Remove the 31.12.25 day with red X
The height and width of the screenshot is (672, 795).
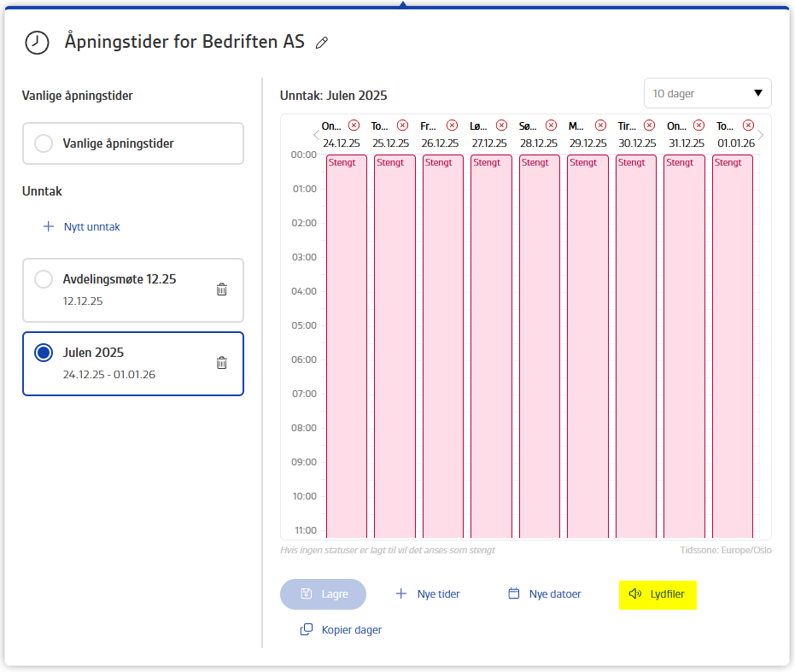click(699, 126)
